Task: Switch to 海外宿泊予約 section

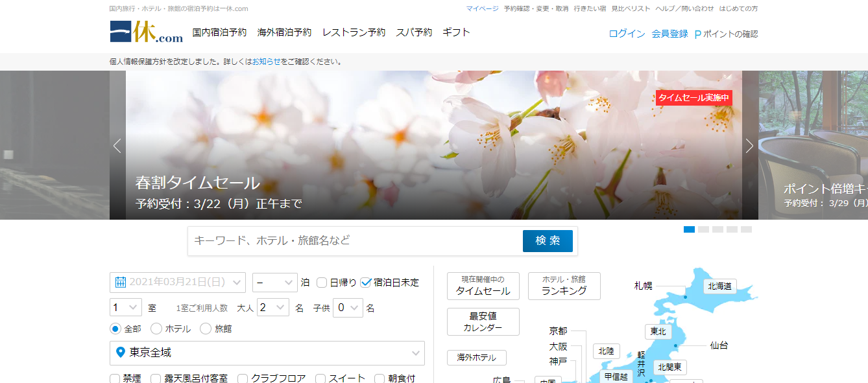Action: click(x=283, y=31)
